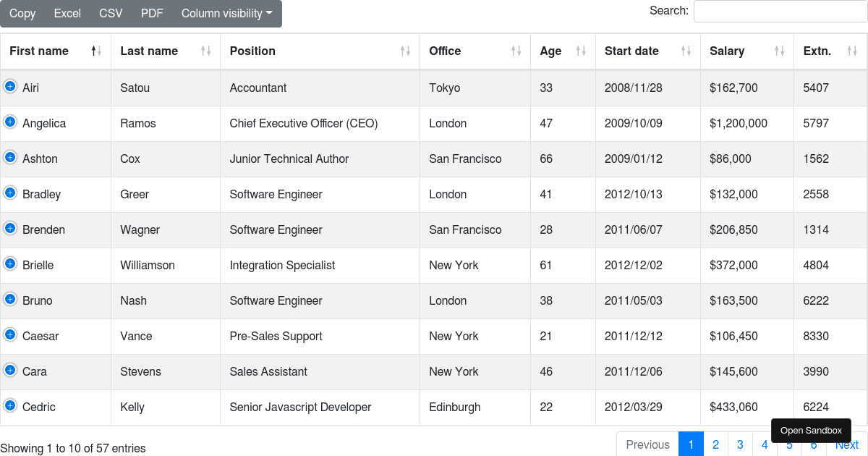
Task: Click inside the Search field
Action: click(780, 11)
